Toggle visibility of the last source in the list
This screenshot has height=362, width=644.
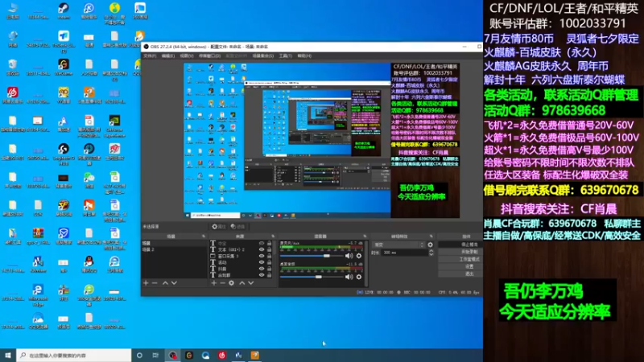pos(261,275)
